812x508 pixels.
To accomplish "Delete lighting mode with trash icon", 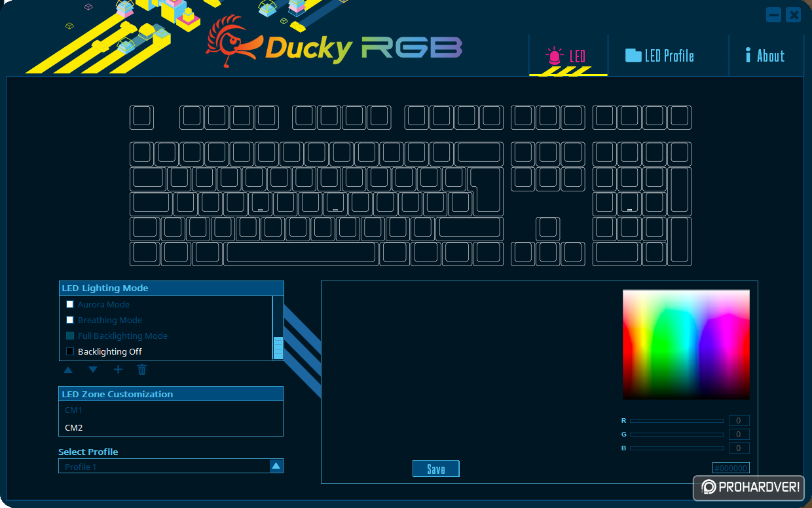I will [141, 370].
